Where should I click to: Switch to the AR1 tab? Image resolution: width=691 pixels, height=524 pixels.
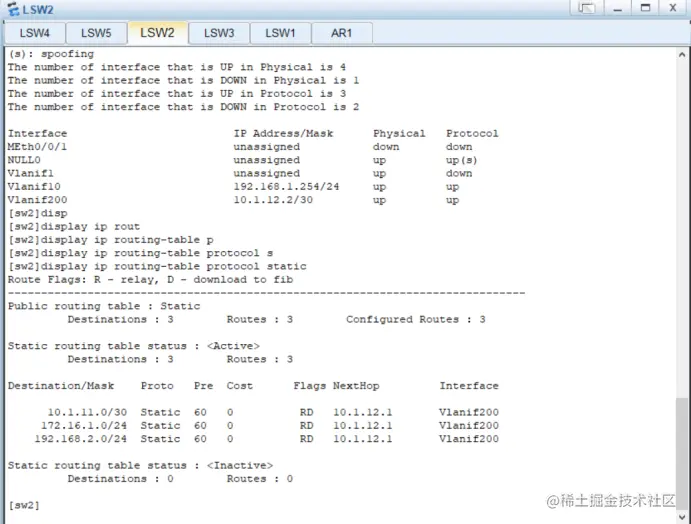(342, 33)
